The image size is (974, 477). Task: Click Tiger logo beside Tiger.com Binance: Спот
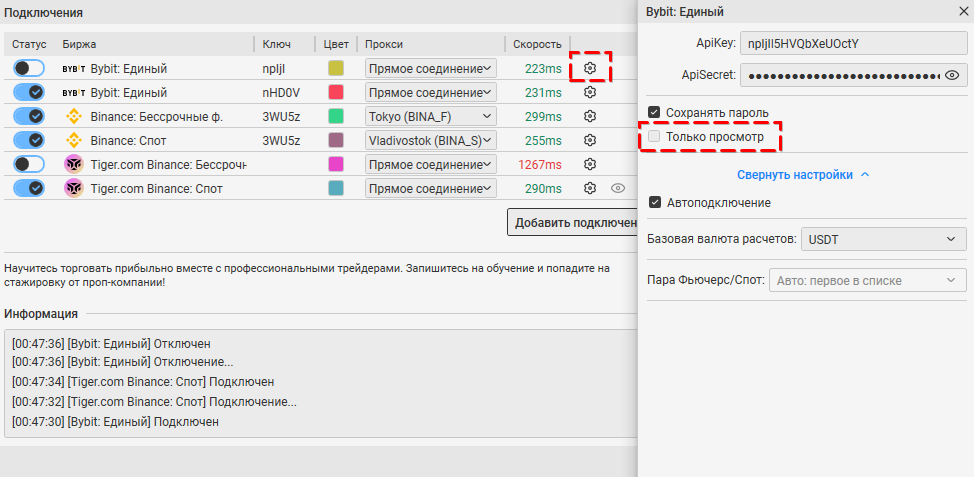click(x=74, y=188)
